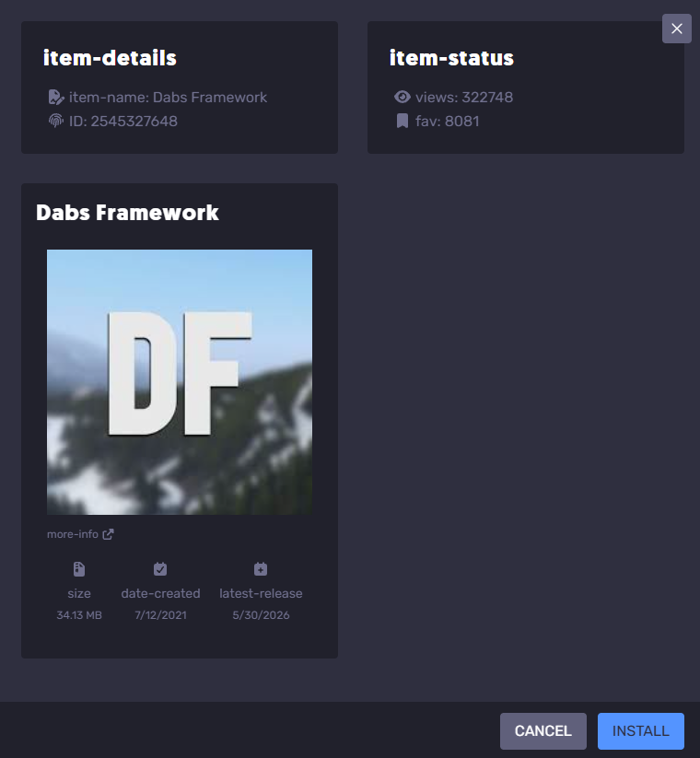Click the fav bookmark icon

click(402, 121)
